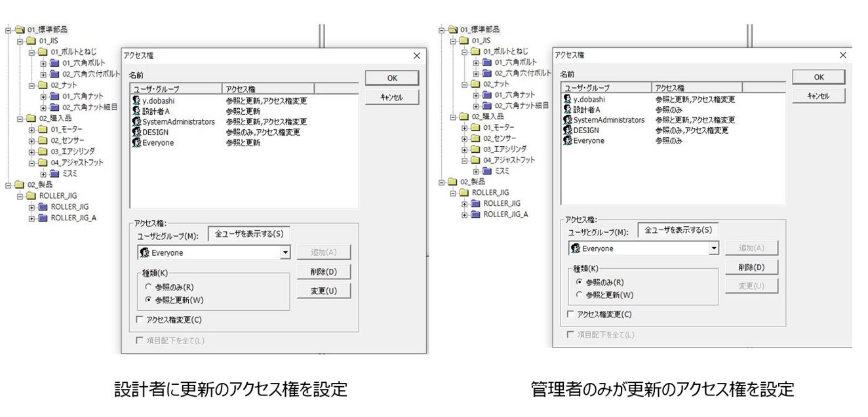Click 全ユーザを表示する(S) in left dialog
868x417 pixels.
(248, 234)
